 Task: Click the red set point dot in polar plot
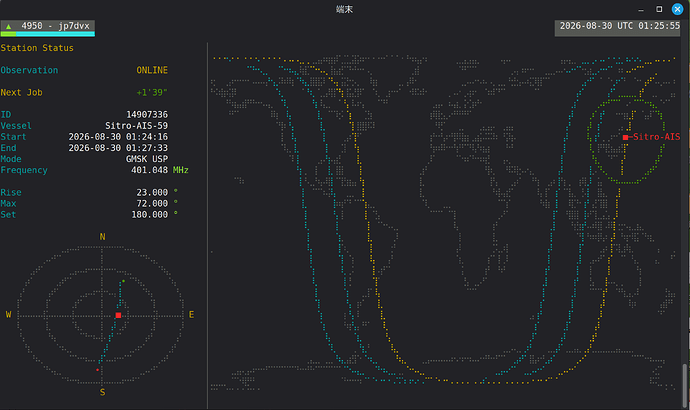click(97, 370)
